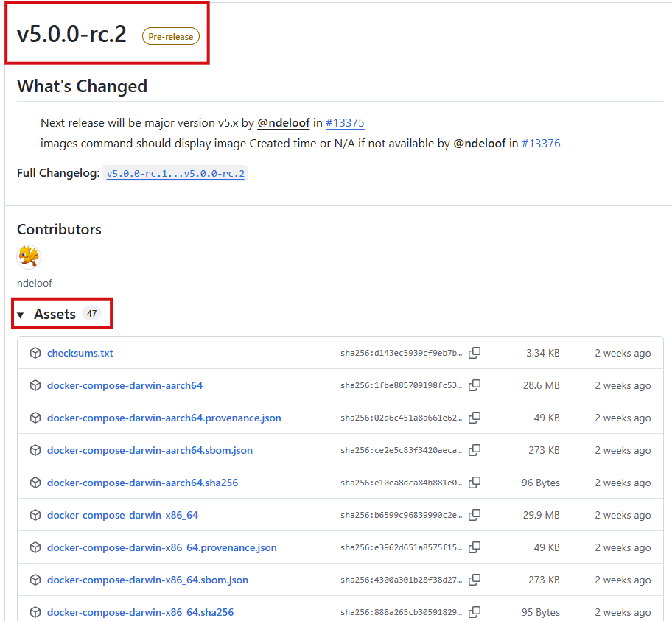The image size is (672, 621).
Task: Download docker-compose-darwin-aarch64.sha256
Action: pyautogui.click(x=143, y=483)
